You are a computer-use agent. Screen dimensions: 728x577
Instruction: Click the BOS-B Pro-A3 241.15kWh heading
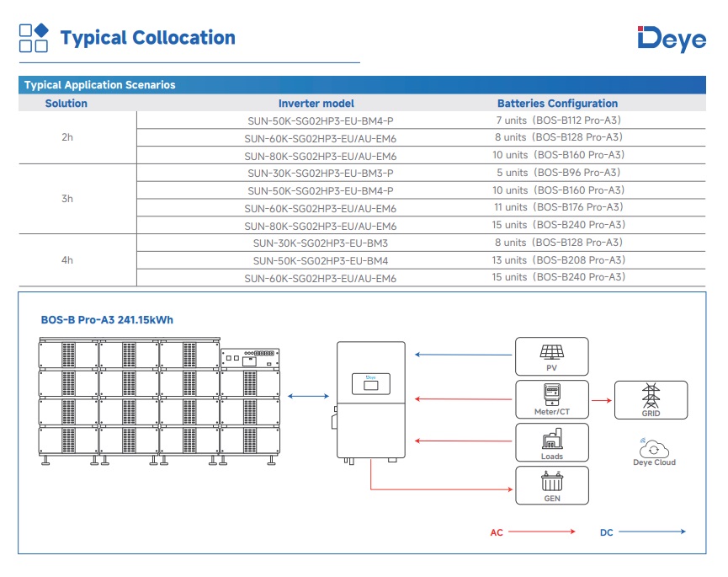point(107,320)
